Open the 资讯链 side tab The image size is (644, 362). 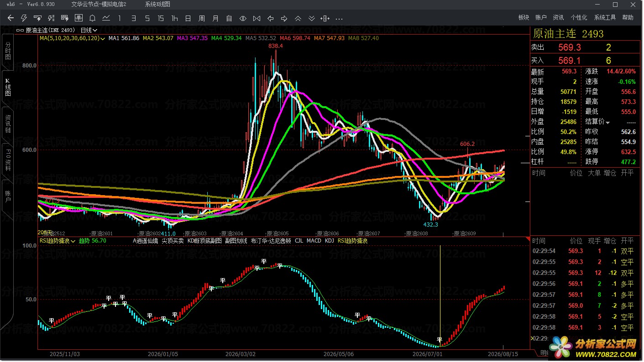pos(8,124)
